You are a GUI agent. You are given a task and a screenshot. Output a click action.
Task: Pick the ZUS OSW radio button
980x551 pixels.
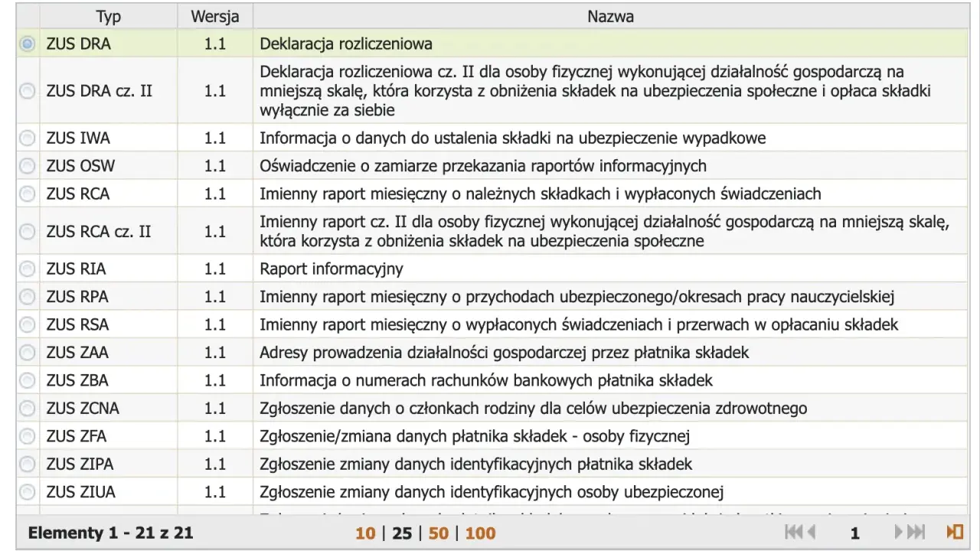pyautogui.click(x=28, y=166)
